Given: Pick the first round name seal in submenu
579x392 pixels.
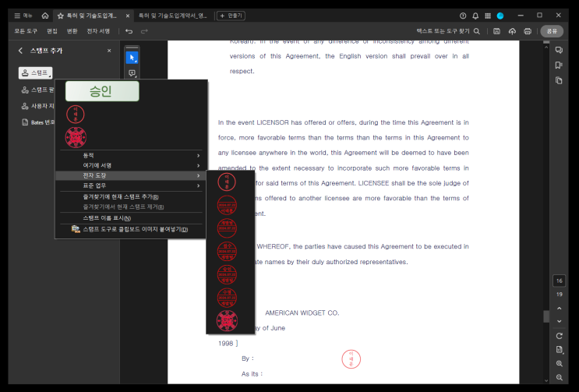Looking at the screenshot, I should click(227, 182).
